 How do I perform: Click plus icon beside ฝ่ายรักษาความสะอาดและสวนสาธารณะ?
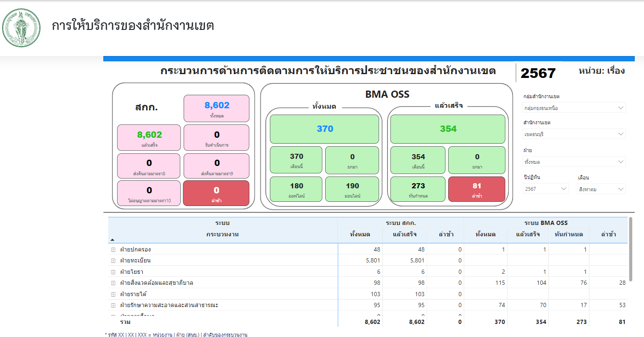click(x=113, y=305)
